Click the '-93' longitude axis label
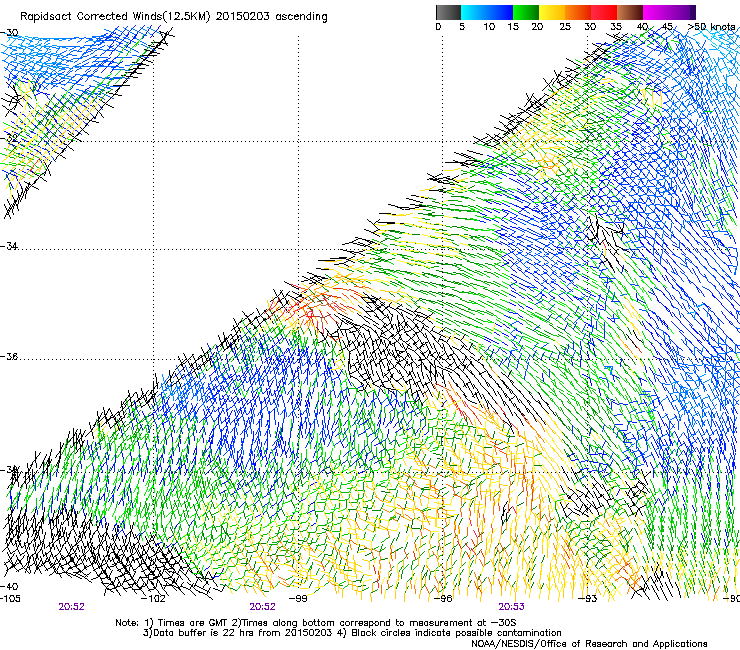The width and height of the screenshot is (740, 650). [x=588, y=599]
